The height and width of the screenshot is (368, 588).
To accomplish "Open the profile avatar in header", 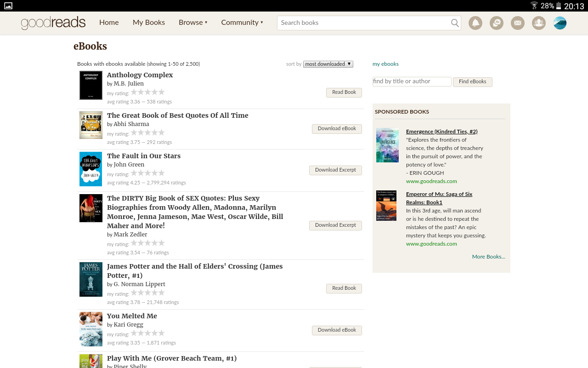I will tap(560, 23).
